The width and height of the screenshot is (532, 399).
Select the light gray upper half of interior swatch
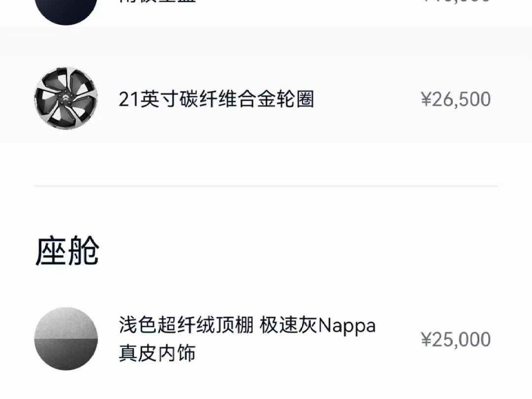pyautogui.click(x=66, y=323)
